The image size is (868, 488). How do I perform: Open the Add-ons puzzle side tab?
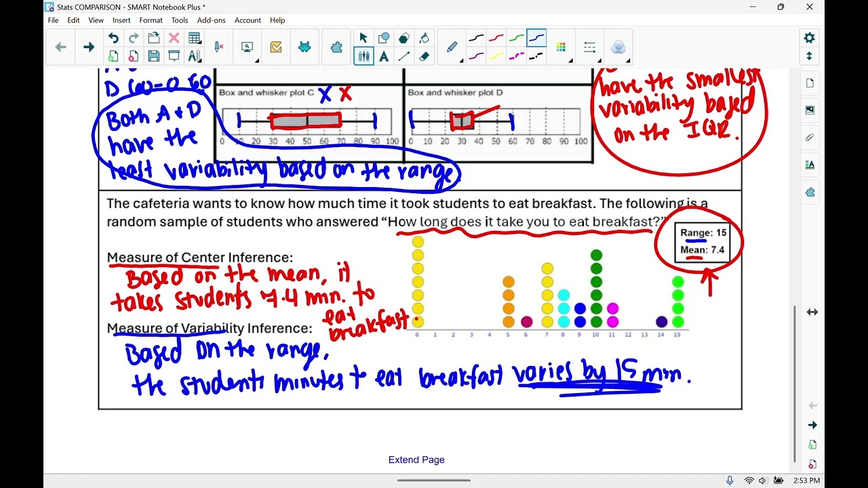[810, 192]
